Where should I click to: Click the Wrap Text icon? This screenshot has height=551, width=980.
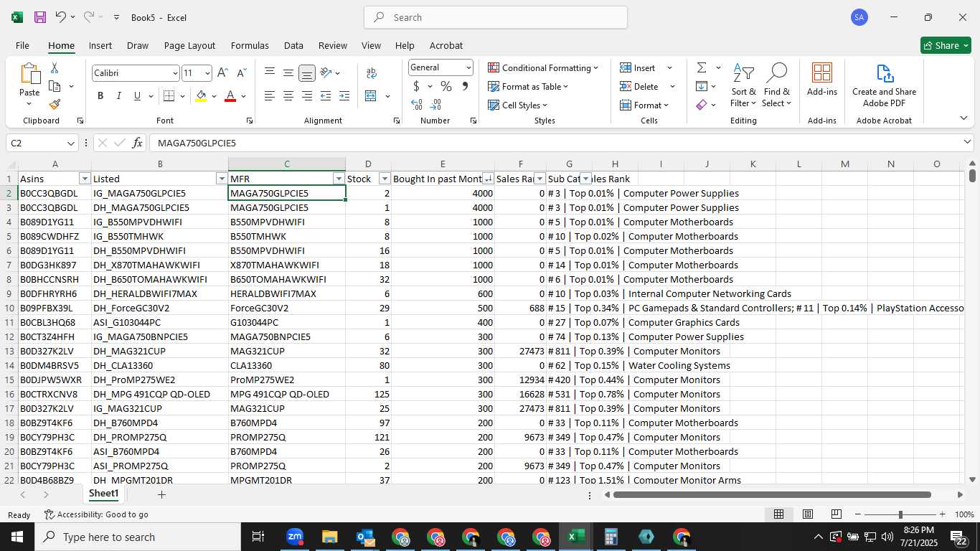pos(371,73)
